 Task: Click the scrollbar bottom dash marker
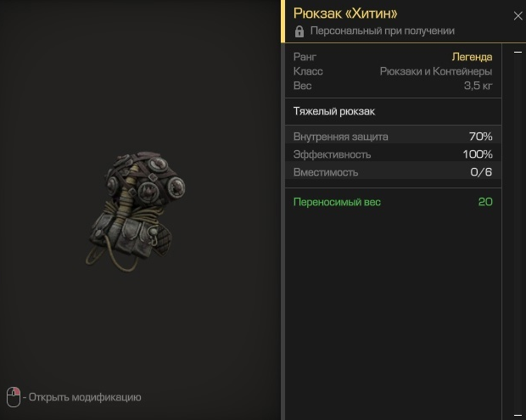click(518, 416)
